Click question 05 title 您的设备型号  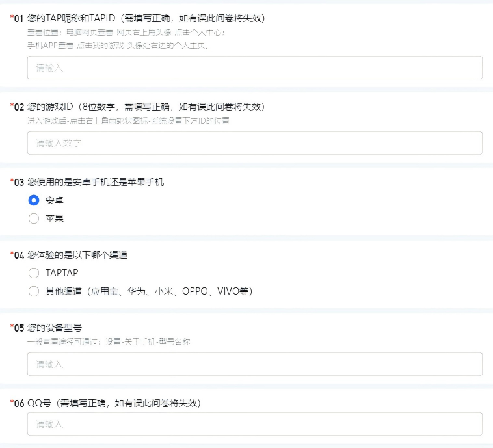pos(55,328)
